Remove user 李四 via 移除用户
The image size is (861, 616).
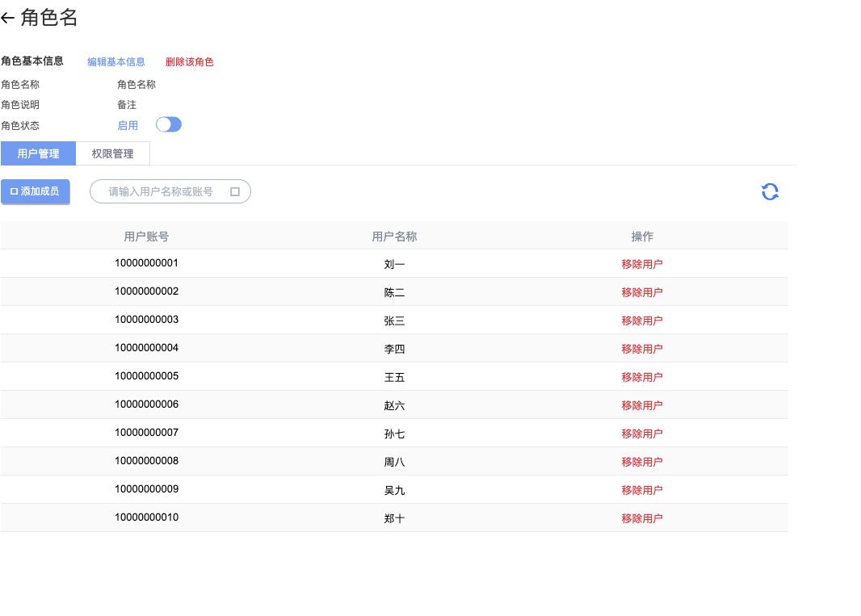point(642,350)
